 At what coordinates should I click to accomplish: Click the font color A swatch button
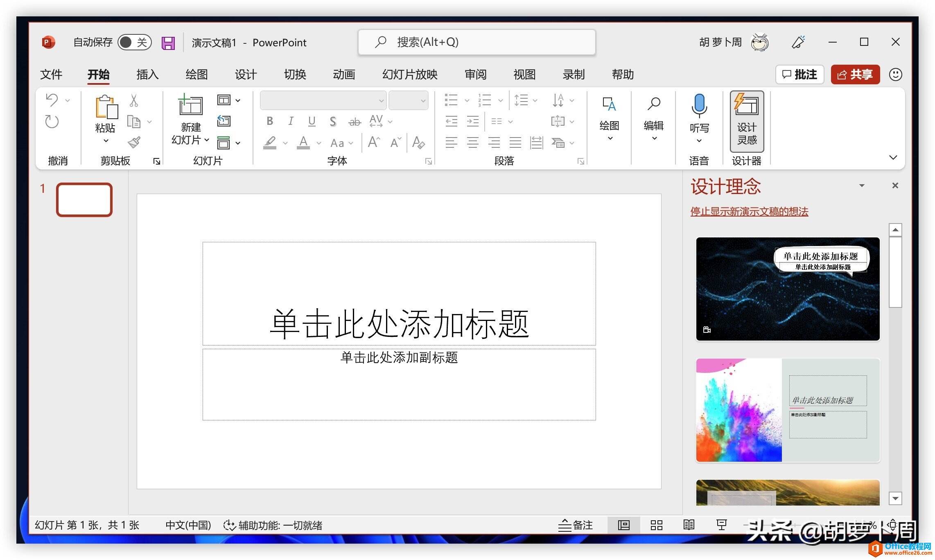[303, 142]
